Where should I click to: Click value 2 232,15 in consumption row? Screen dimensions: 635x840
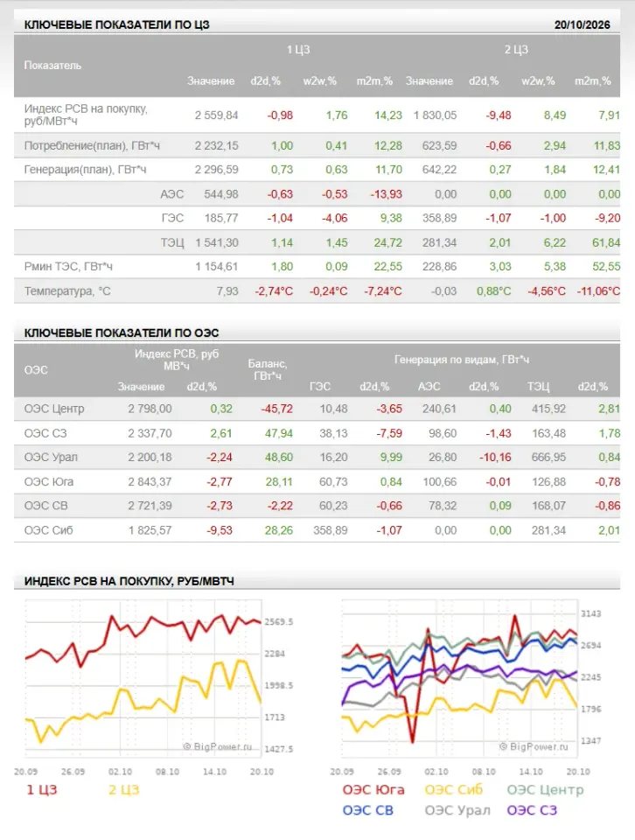click(x=216, y=146)
